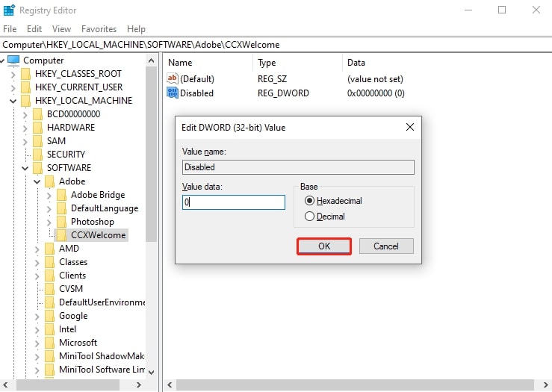The image size is (552, 392).
Task: Select the Hexadecimal base option
Action: click(x=309, y=201)
